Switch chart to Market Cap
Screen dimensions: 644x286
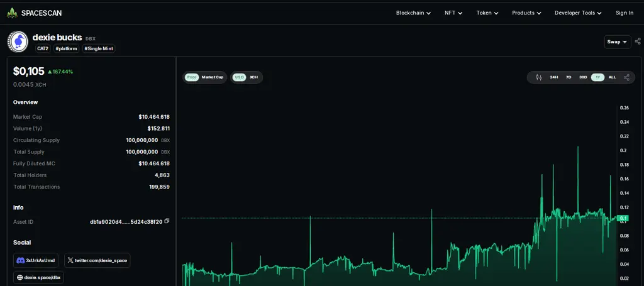213,77
